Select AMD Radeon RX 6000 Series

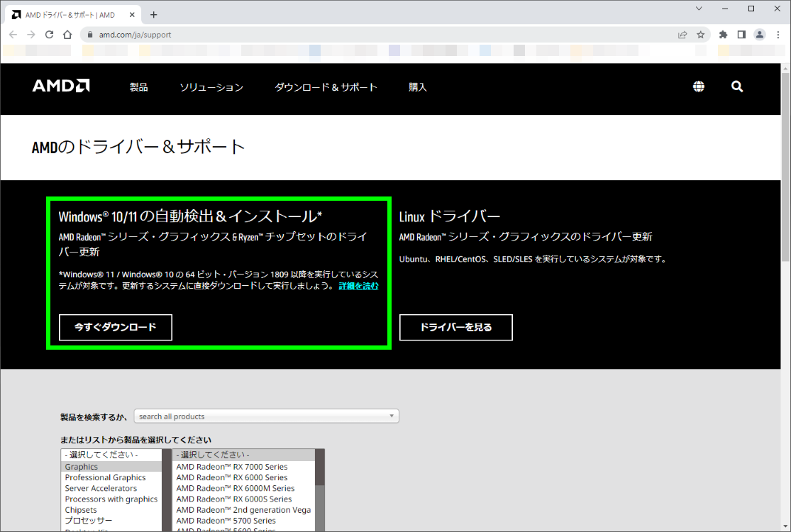[244, 477]
